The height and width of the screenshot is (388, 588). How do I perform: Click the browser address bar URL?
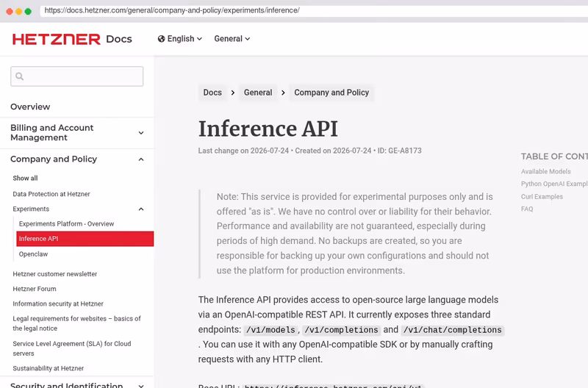pos(172,10)
